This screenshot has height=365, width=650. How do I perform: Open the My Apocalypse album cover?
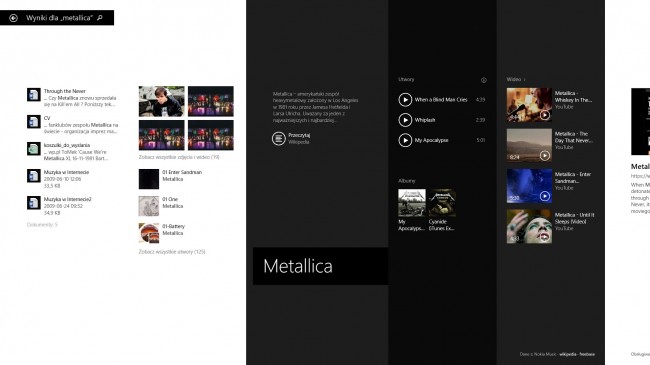pyautogui.click(x=412, y=203)
